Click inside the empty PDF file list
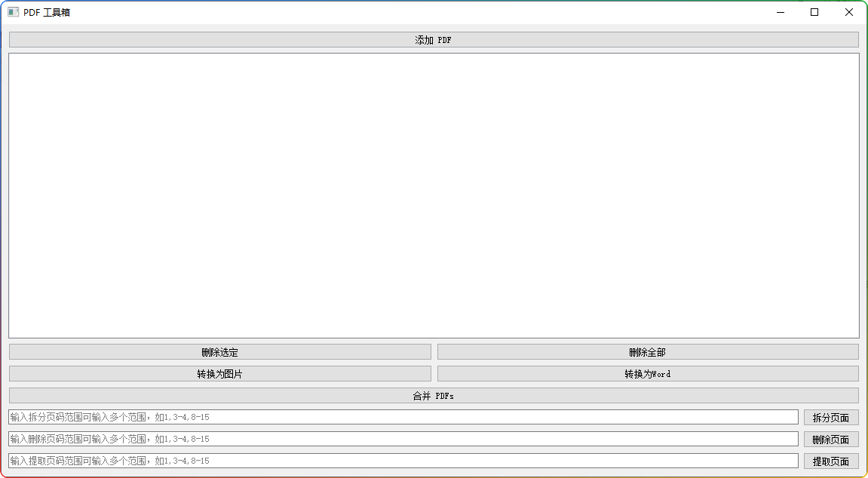The height and width of the screenshot is (478, 868). pos(434,195)
